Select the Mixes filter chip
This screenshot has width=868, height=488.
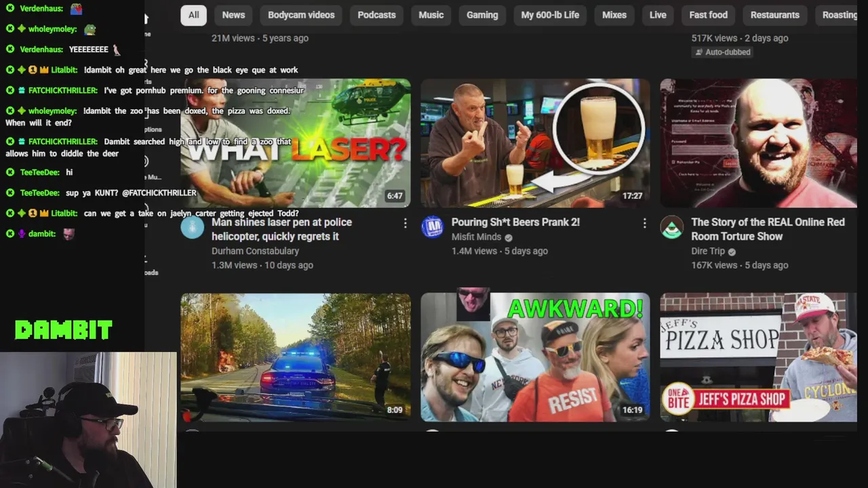click(x=614, y=15)
